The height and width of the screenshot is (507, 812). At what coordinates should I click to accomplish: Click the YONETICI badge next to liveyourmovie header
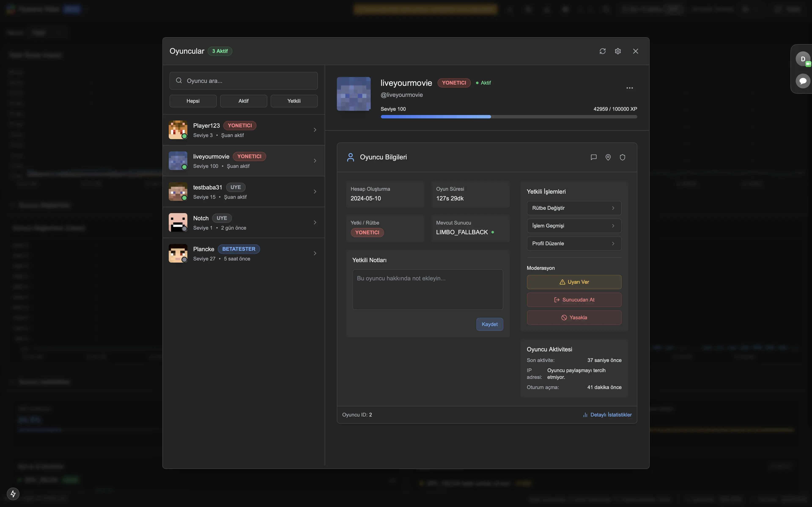[x=454, y=83]
